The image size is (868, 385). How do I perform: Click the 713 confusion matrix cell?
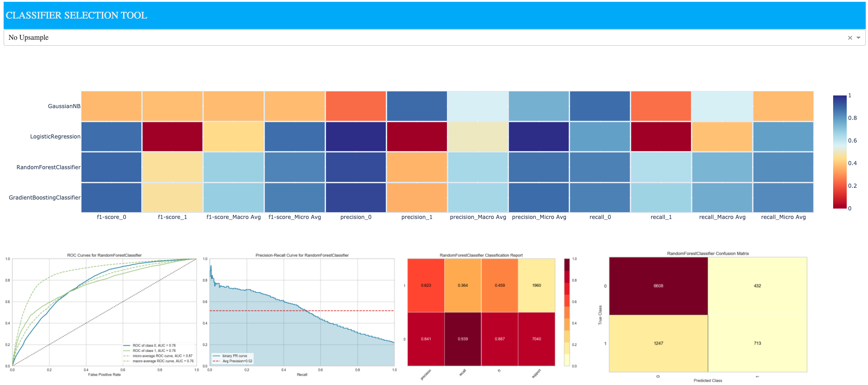[x=758, y=343]
